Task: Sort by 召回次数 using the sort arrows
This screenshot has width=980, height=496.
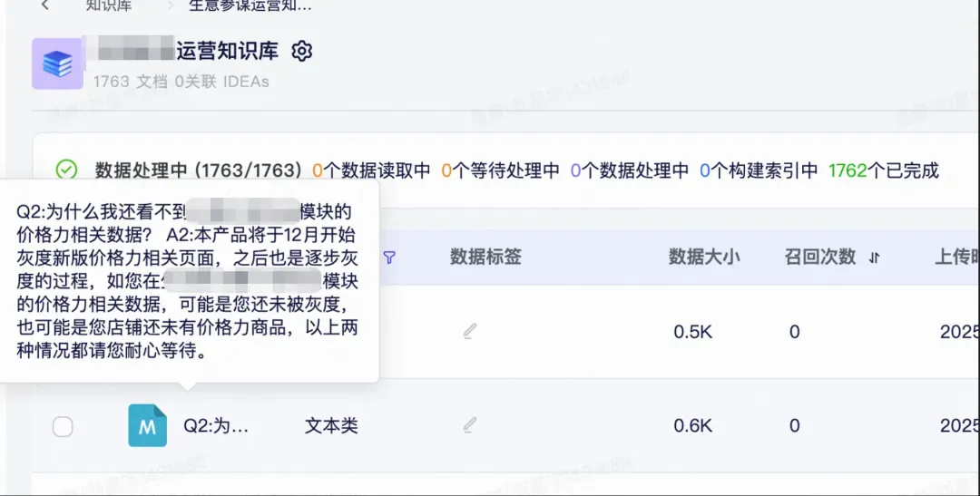Action: (x=875, y=258)
